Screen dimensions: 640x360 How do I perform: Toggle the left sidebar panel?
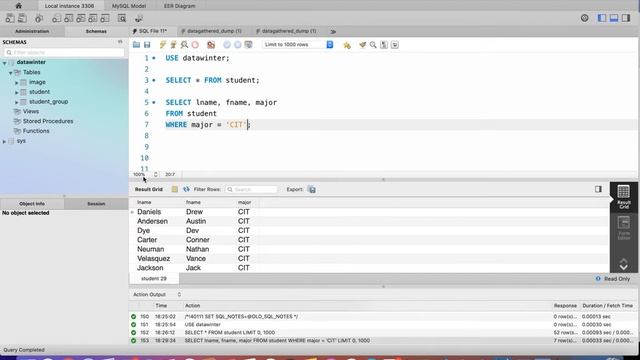pyautogui.click(x=602, y=18)
